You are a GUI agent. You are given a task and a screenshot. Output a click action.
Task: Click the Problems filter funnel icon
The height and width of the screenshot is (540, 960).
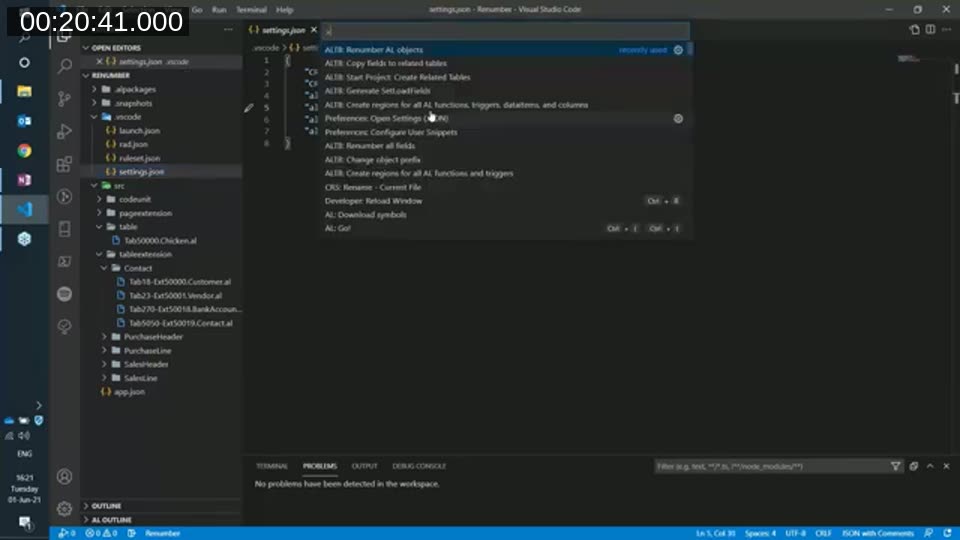pyautogui.click(x=895, y=467)
